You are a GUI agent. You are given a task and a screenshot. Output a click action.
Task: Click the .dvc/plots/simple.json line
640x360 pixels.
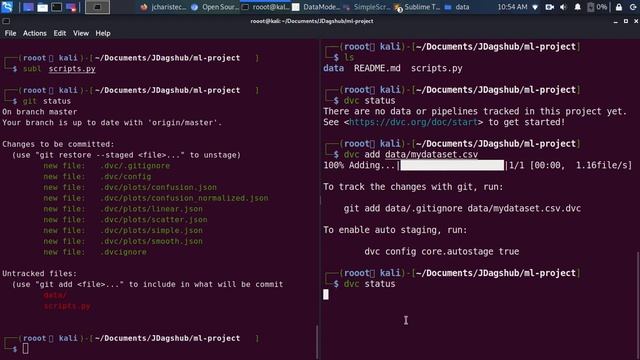coord(123,230)
